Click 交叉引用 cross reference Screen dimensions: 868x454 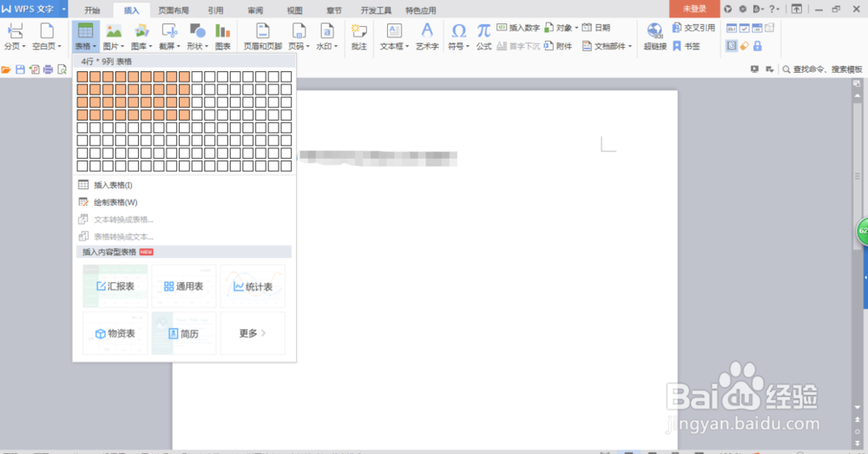pos(694,28)
